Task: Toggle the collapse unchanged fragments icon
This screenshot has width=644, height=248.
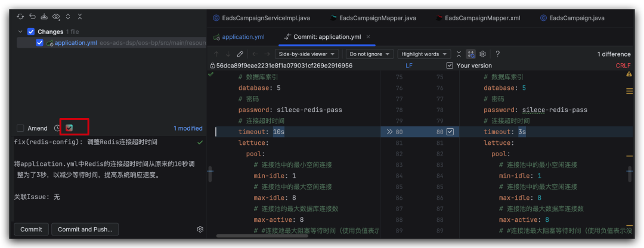Action: (459, 54)
